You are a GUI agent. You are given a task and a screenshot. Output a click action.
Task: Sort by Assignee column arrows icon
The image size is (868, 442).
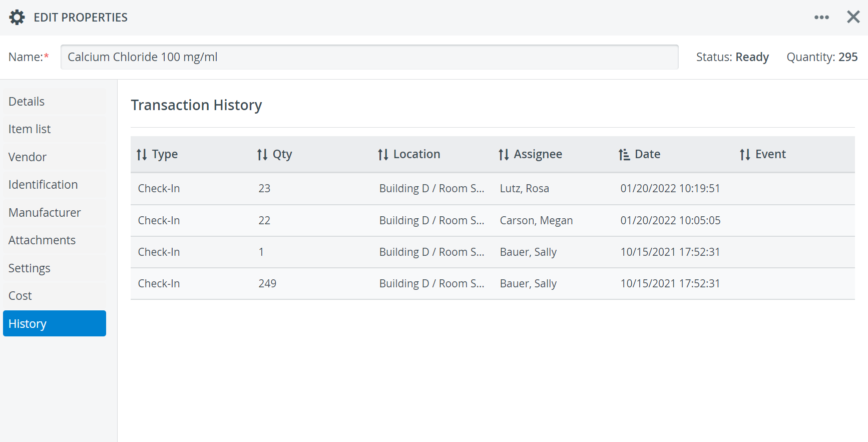tap(504, 155)
